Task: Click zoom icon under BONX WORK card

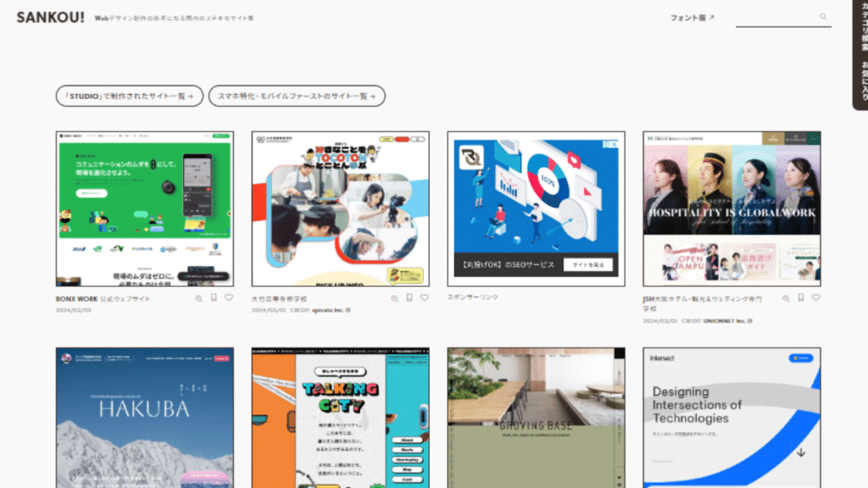Action: pos(199,298)
